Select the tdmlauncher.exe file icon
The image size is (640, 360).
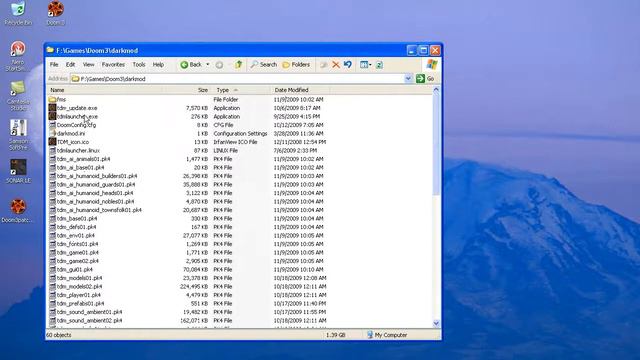click(x=52, y=116)
